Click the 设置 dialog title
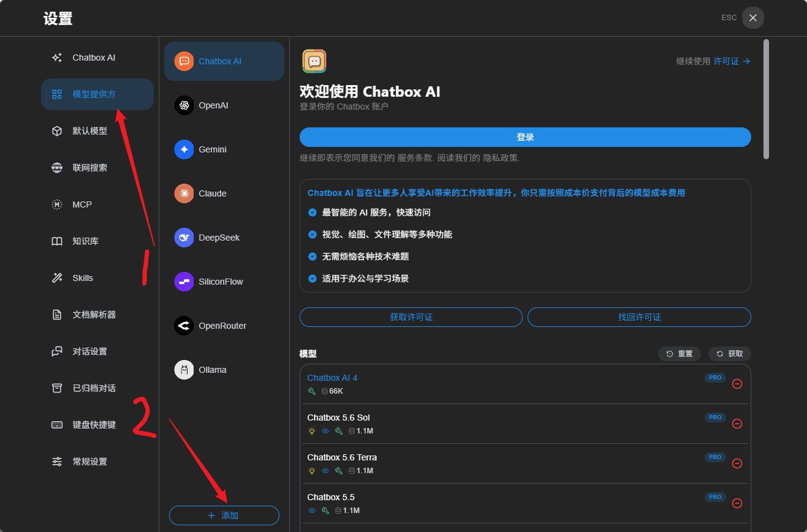Image resolution: width=807 pixels, height=532 pixels. click(58, 18)
